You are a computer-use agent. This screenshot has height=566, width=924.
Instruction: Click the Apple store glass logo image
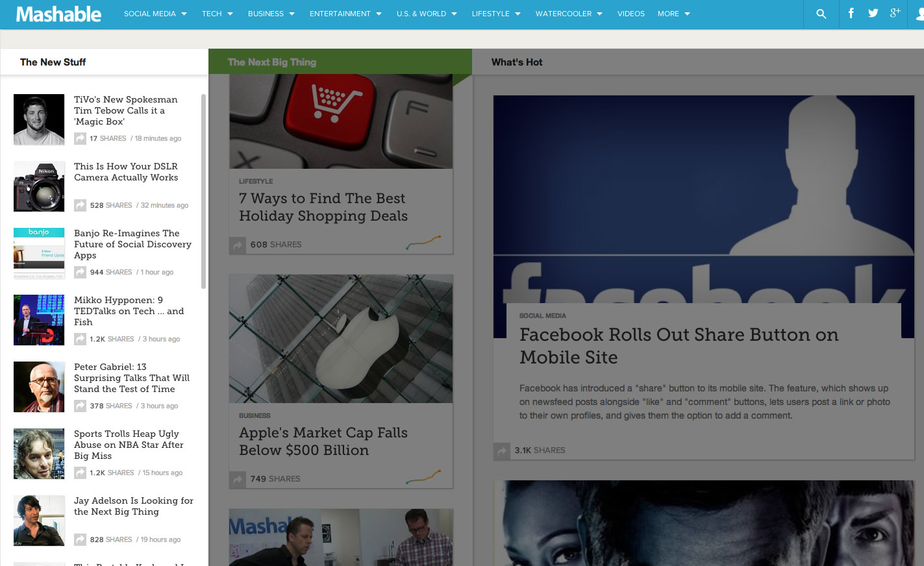click(341, 339)
